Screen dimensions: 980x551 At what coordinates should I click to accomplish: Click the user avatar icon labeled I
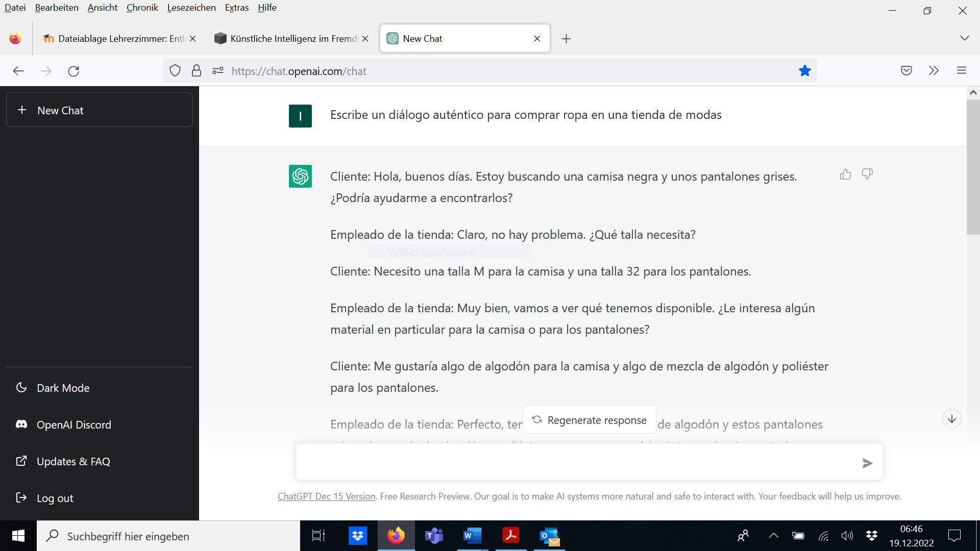point(300,116)
